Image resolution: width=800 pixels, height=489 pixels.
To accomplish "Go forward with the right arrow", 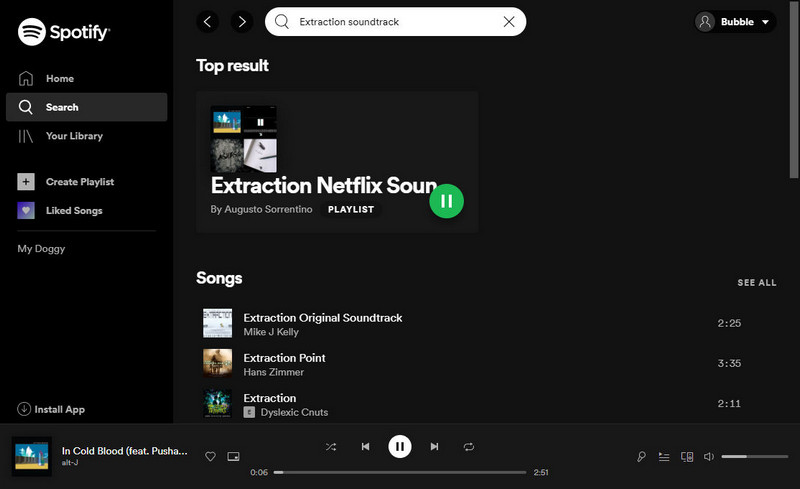I will 242,21.
